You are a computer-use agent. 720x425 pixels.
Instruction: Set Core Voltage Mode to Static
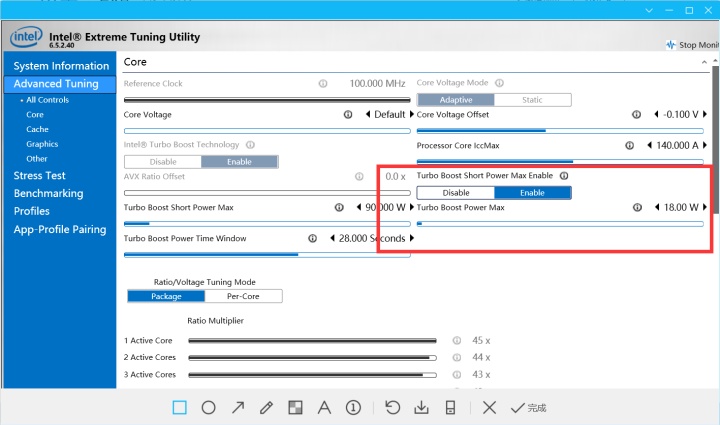click(533, 100)
